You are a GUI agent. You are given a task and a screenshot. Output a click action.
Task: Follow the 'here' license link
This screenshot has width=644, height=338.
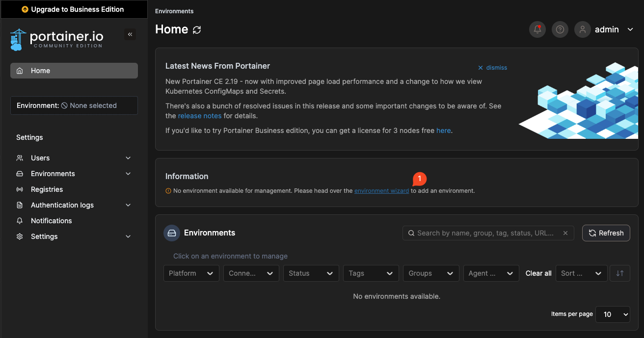(443, 130)
